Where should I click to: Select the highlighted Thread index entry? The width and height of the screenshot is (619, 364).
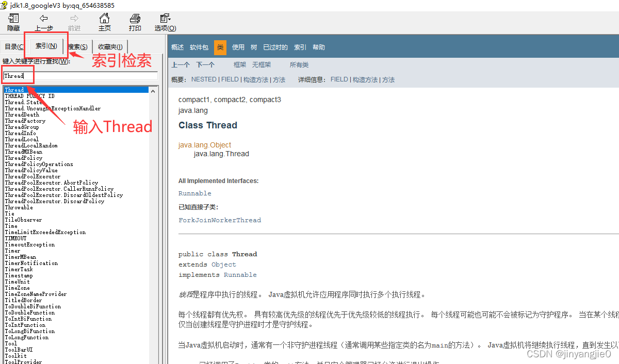(x=76, y=90)
